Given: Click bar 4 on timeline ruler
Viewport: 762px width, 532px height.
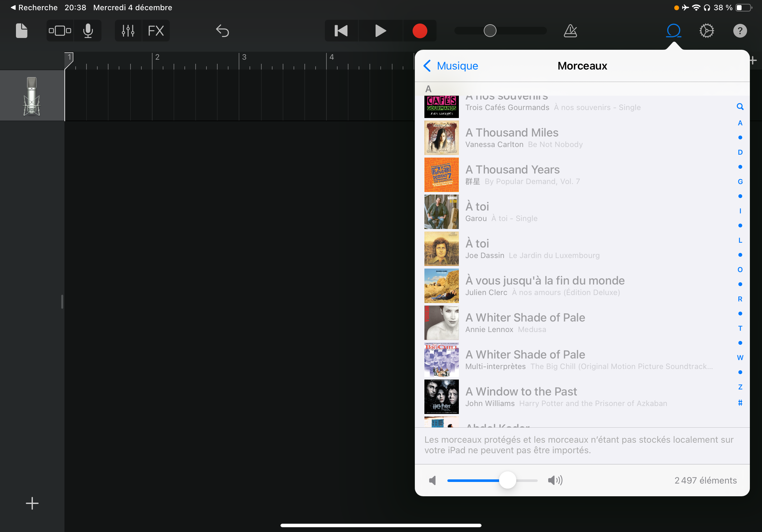Looking at the screenshot, I should click(332, 57).
